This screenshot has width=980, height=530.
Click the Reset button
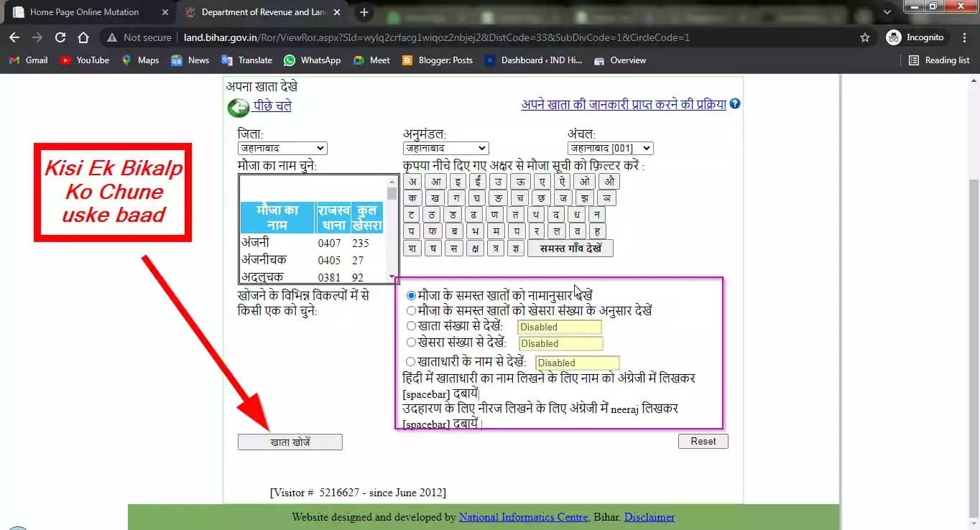[x=703, y=441]
